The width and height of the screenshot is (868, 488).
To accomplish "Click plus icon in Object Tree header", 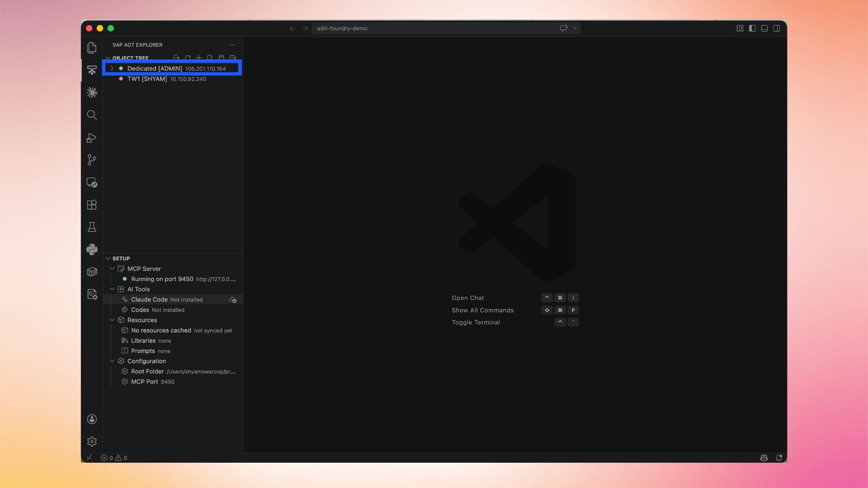I will point(199,58).
